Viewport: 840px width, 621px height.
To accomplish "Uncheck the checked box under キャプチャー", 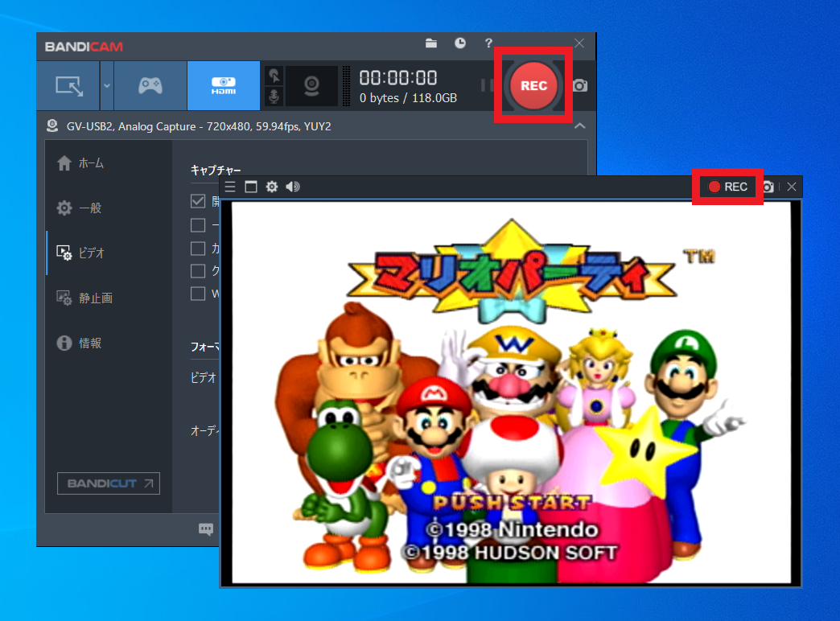I will (198, 201).
